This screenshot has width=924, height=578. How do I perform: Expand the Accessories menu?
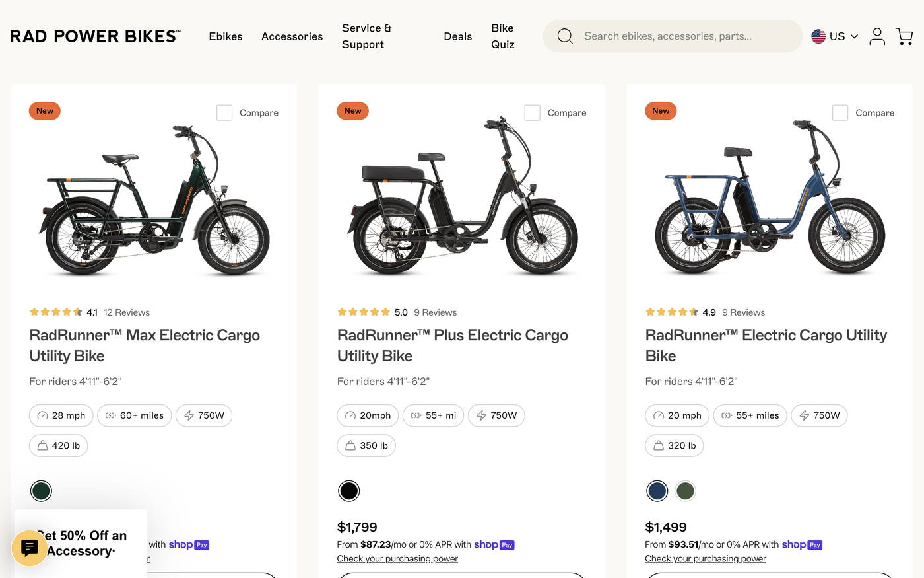(292, 36)
